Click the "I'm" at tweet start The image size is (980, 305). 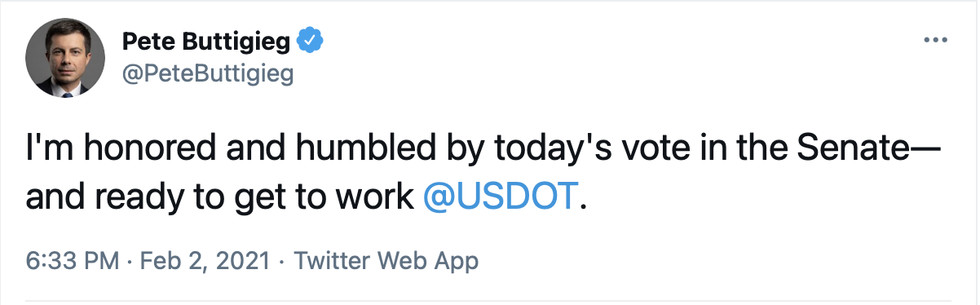coord(45,152)
